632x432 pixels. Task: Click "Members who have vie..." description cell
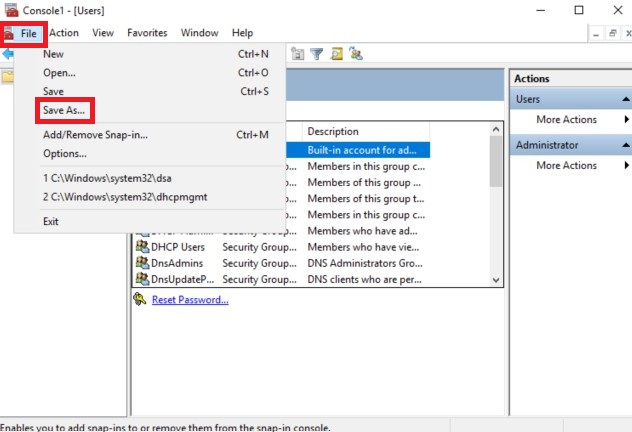pyautogui.click(x=363, y=247)
